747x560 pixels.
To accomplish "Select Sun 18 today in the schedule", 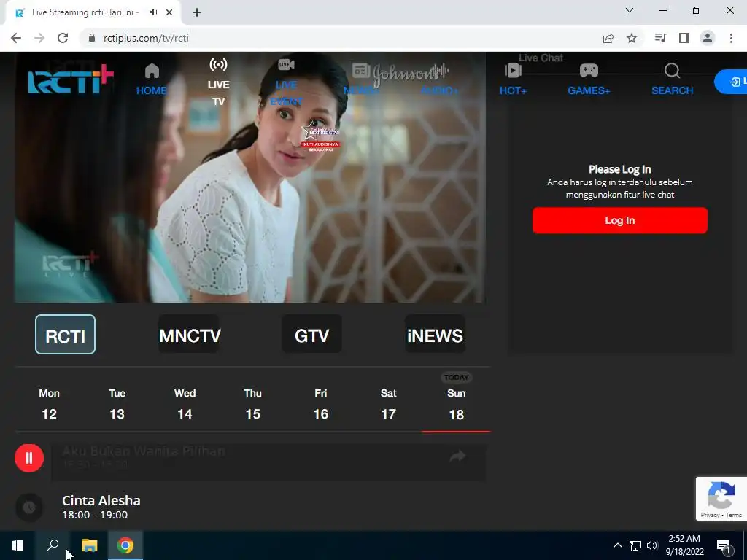I will click(457, 402).
